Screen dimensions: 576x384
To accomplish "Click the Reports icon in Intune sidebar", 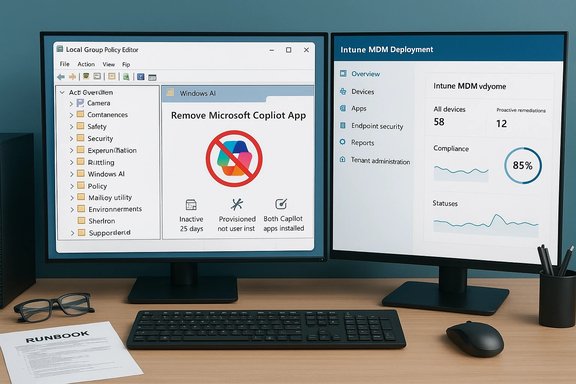I will 343,142.
